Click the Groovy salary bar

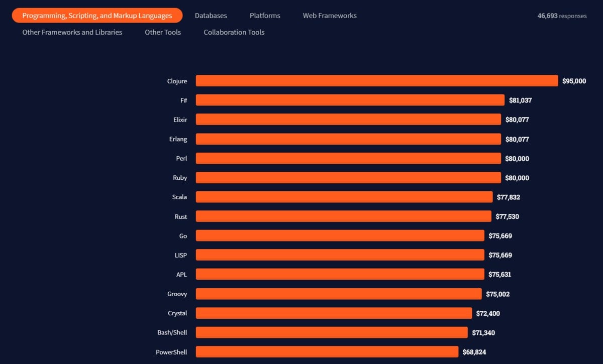point(339,294)
